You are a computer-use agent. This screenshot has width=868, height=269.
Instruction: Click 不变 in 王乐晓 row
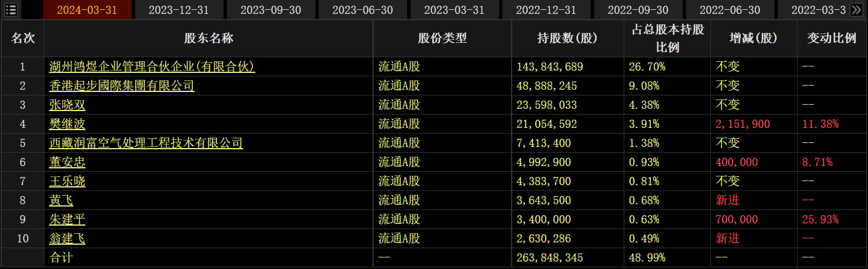pyautogui.click(x=728, y=181)
